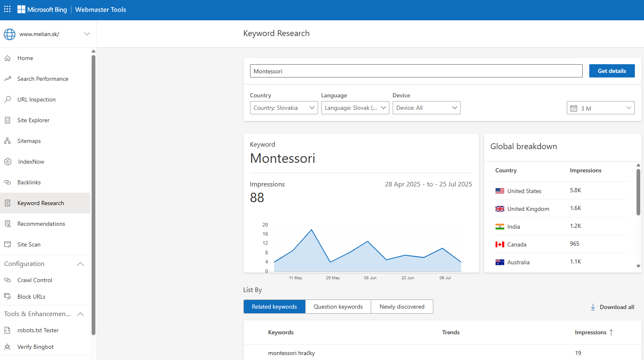The height and width of the screenshot is (360, 644).
Task: Open the robots.txt Tester tool
Action: (x=37, y=330)
